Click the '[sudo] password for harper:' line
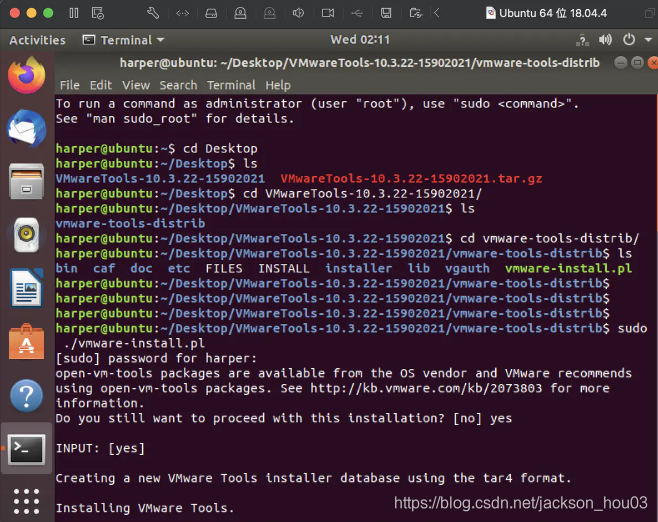The height and width of the screenshot is (522, 658). point(156,358)
